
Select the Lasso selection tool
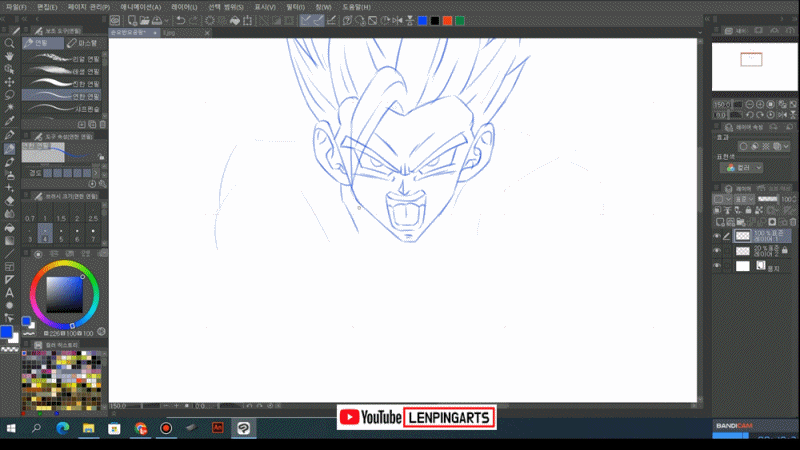9,95
